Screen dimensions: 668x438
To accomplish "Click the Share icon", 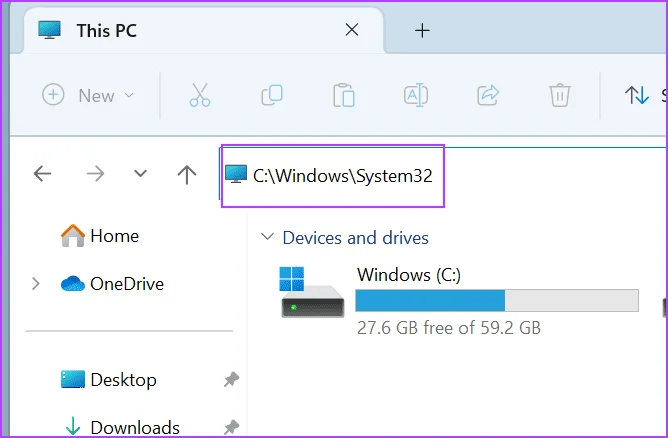I will pos(488,95).
